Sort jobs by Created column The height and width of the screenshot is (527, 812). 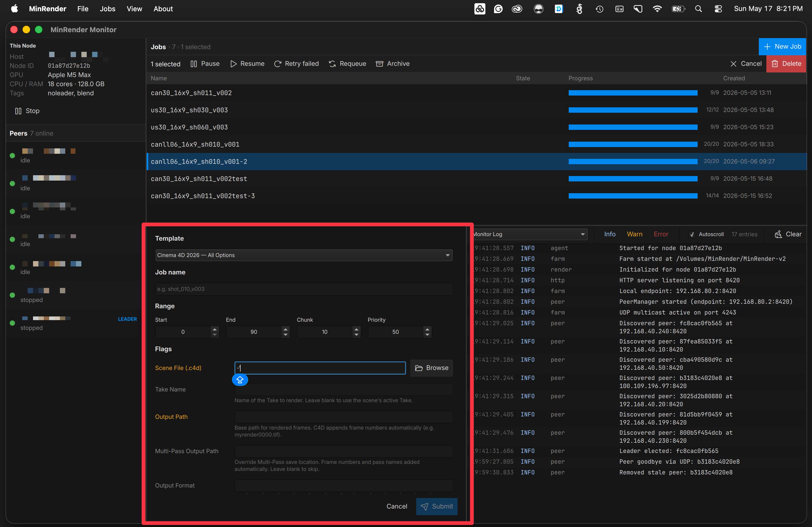734,78
